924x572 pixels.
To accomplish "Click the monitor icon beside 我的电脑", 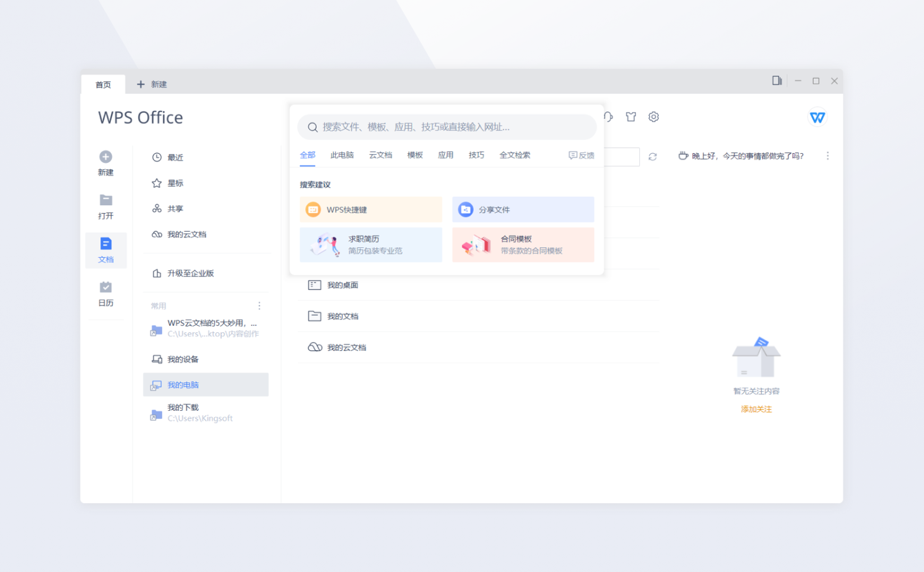I will (156, 385).
